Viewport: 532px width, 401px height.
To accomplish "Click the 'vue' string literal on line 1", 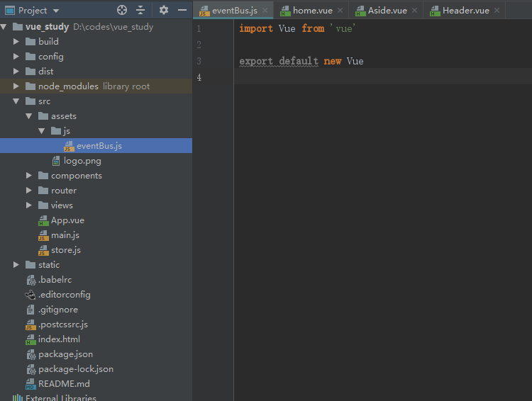I will click(343, 28).
